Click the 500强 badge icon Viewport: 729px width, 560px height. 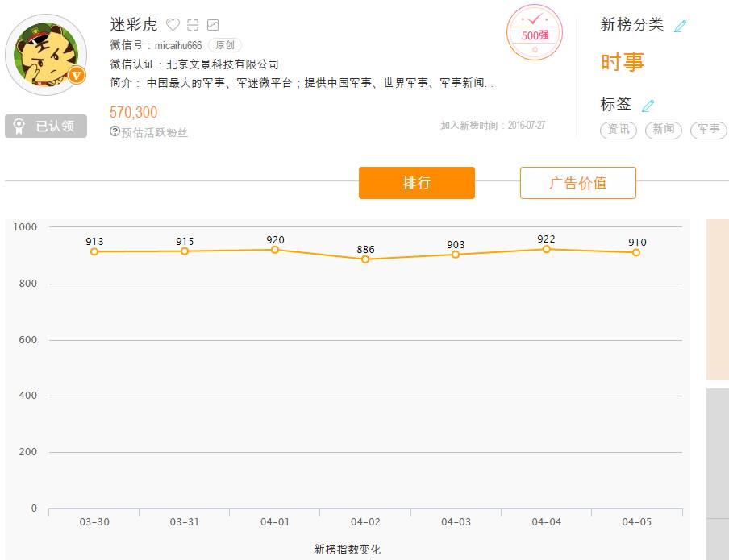534,32
